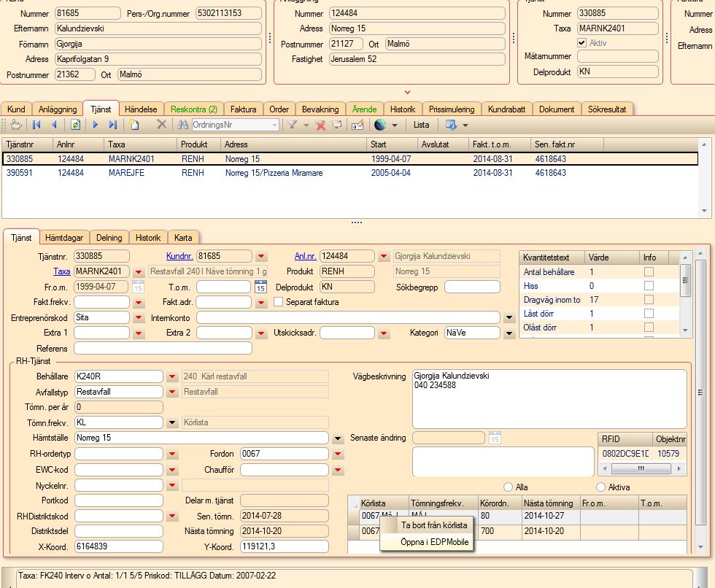Toggle the Aktiv checkbox

click(581, 43)
